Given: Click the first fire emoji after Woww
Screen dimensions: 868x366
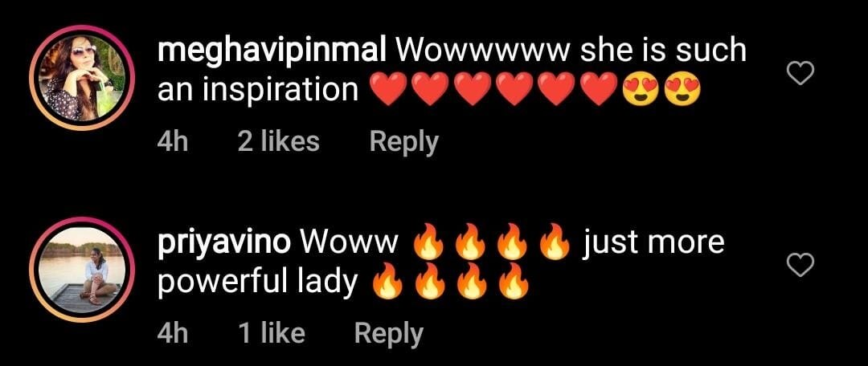Looking at the screenshot, I should click(x=428, y=242).
